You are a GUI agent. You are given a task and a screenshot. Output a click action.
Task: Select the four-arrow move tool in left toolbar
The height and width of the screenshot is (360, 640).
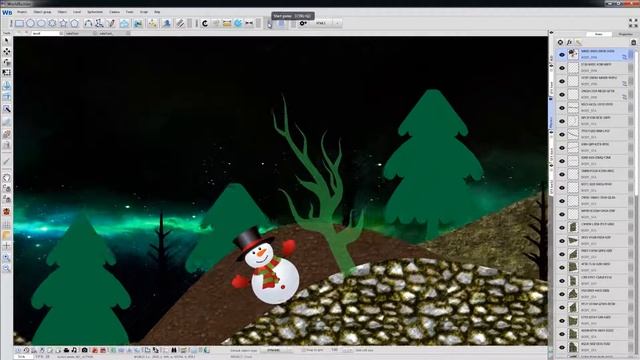click(x=7, y=51)
